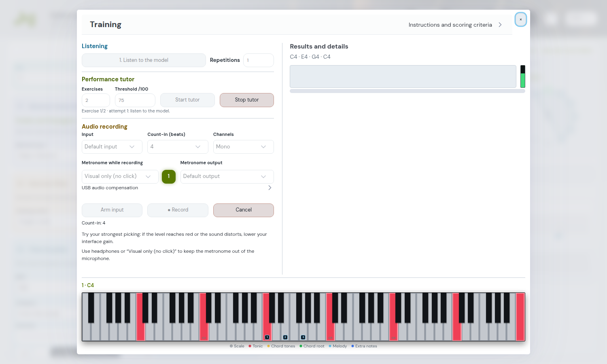Expand Instructions and scoring criteria

click(x=456, y=25)
